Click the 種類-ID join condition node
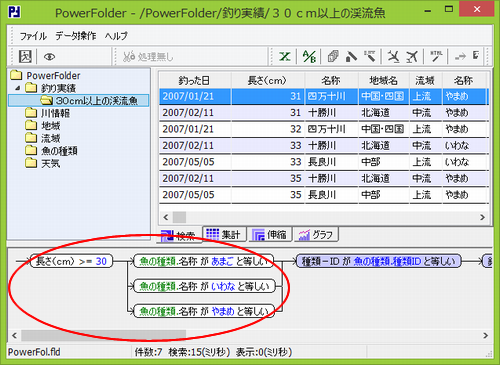The image size is (500, 365). [379, 261]
